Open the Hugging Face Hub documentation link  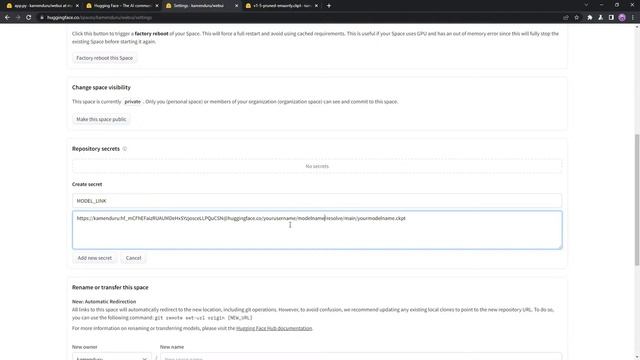[274, 328]
